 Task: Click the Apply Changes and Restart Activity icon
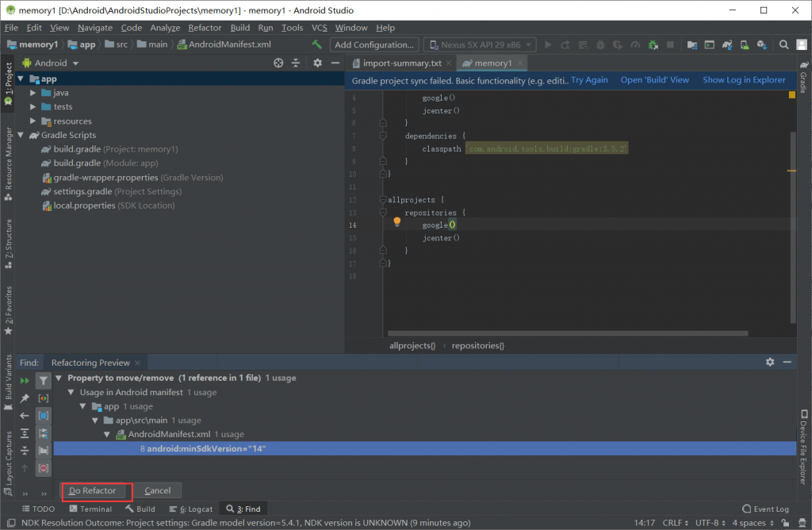click(x=565, y=45)
